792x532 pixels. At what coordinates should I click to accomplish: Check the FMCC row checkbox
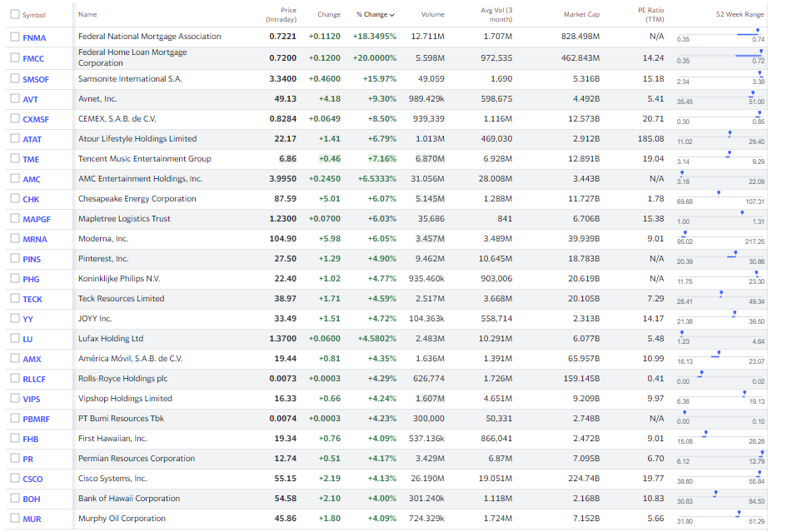(15, 57)
